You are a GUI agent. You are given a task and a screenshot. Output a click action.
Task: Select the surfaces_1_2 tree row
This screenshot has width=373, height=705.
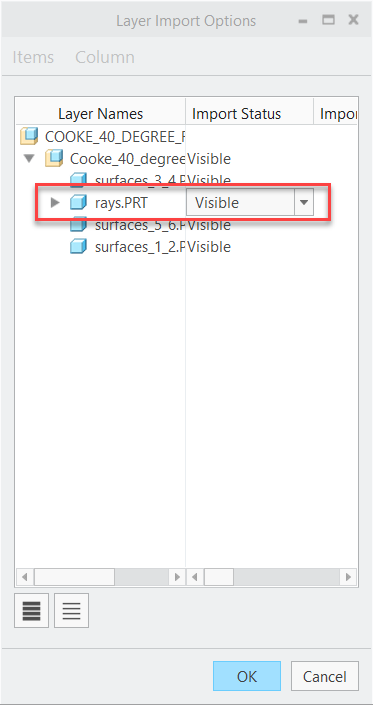[x=187, y=246]
